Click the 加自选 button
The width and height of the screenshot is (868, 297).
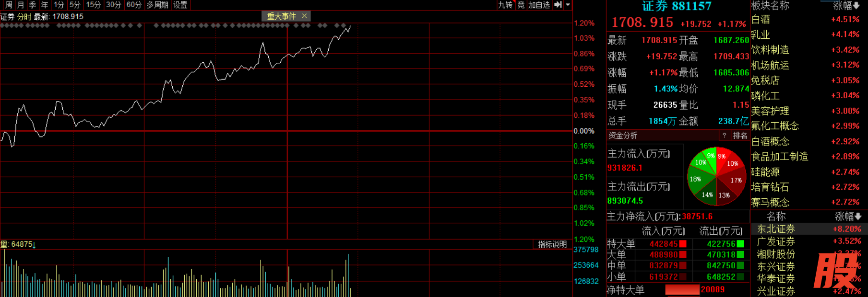pyautogui.click(x=539, y=5)
